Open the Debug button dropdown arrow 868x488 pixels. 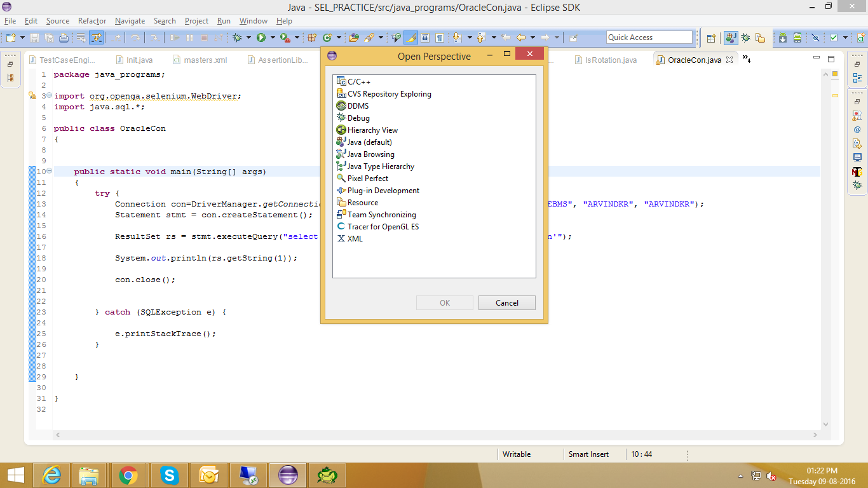point(248,37)
